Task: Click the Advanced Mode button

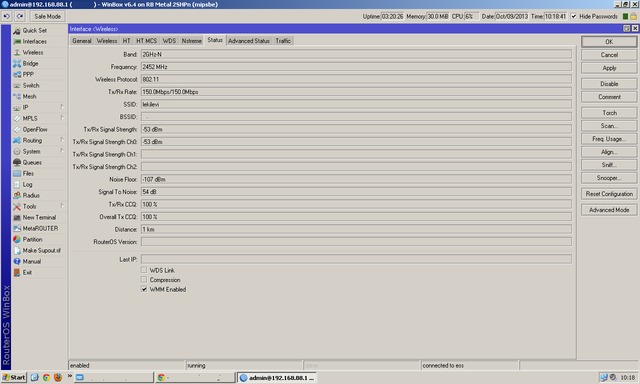Action: (609, 210)
